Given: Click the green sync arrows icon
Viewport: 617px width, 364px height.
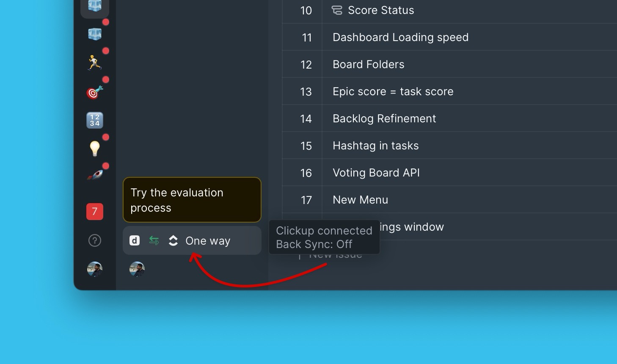Looking at the screenshot, I should (x=154, y=240).
